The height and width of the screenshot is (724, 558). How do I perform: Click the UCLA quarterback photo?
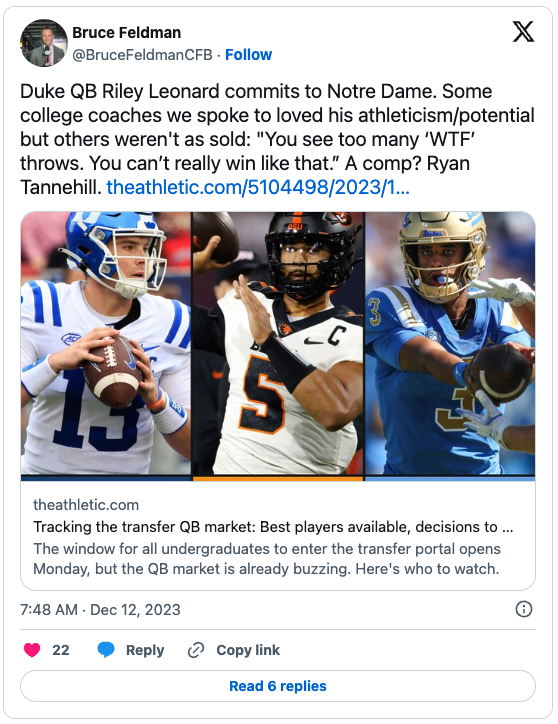(450, 343)
